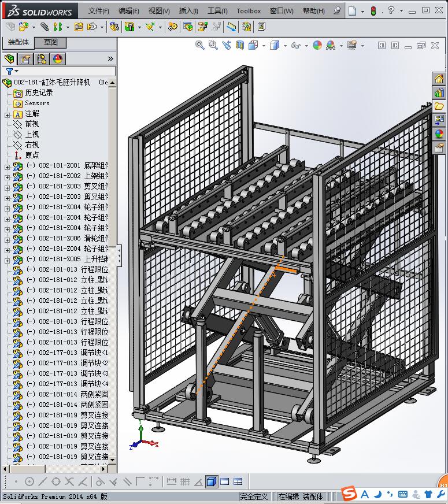This screenshot has width=448, height=504.
Task: Switch to the 装配体 tab
Action: tap(18, 42)
